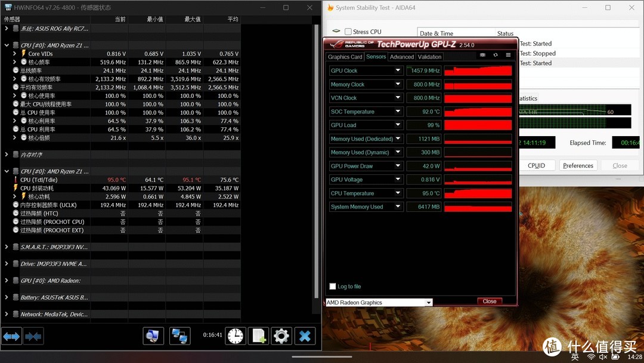Expand the 内存时序 section
Screen dimensions: 644x363
click(x=7, y=154)
